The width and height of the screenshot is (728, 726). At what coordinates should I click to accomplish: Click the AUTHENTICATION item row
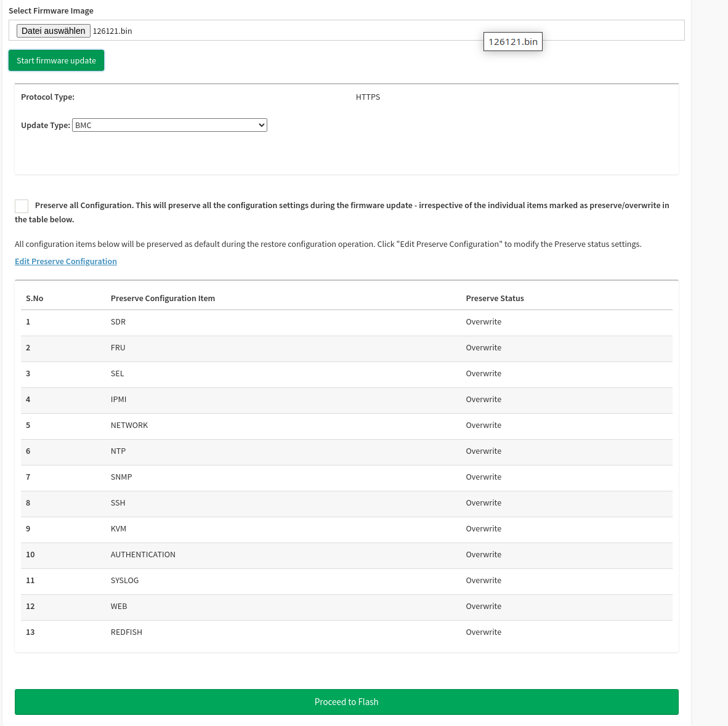pyautogui.click(x=346, y=555)
